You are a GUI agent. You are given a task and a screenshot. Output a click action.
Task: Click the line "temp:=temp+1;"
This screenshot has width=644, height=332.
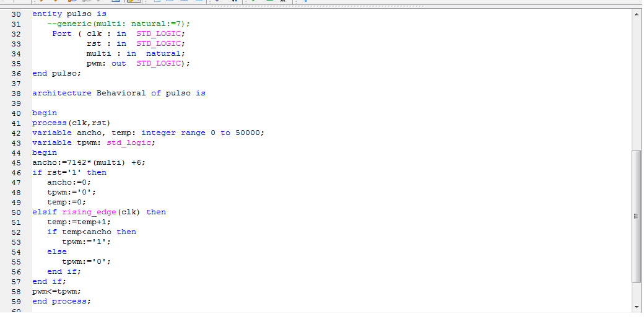(x=79, y=222)
